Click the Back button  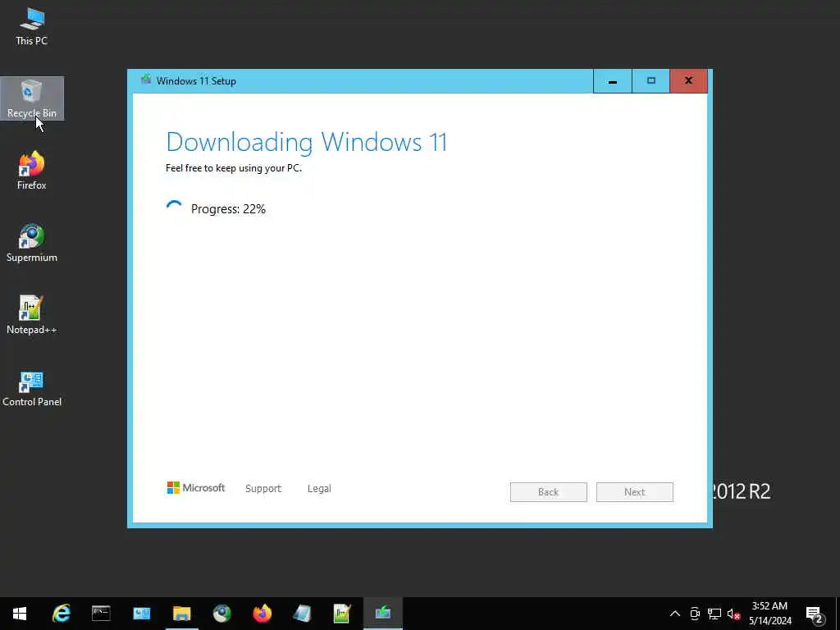pos(548,492)
